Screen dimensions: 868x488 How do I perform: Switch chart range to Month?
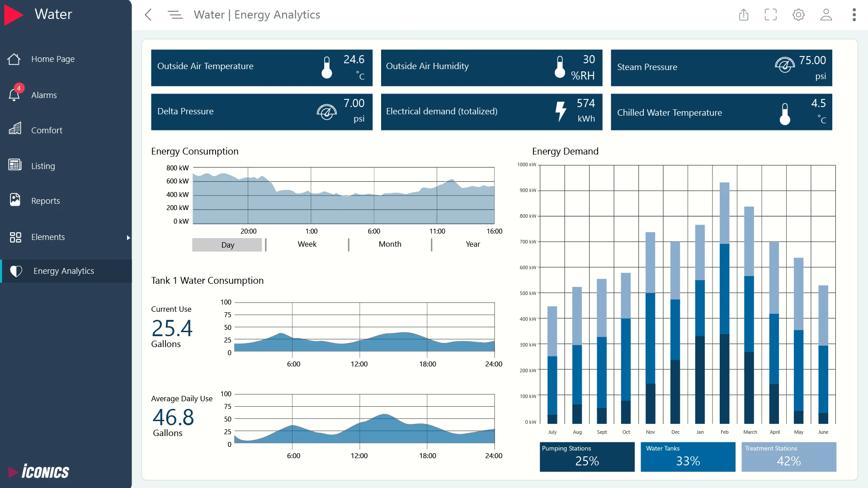[x=390, y=244]
